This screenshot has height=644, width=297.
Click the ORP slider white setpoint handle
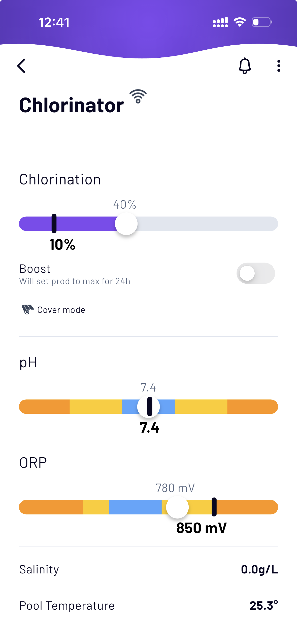177,507
